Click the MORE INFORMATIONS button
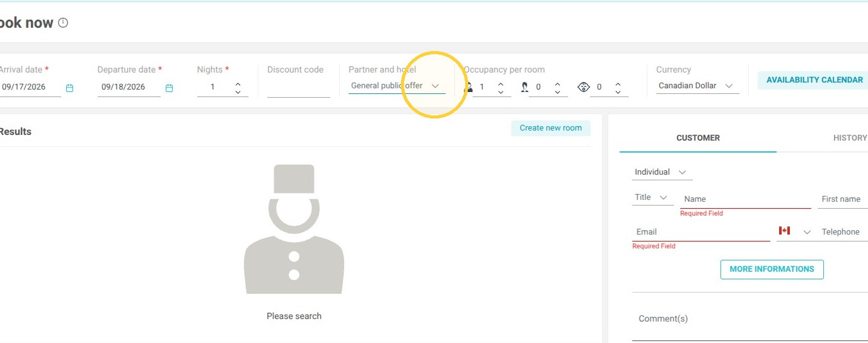Screen dimensions: 868x343 [x=772, y=269]
